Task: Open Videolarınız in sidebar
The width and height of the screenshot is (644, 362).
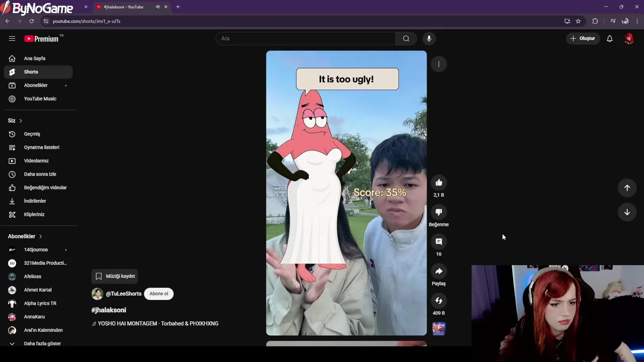Action: click(38, 161)
